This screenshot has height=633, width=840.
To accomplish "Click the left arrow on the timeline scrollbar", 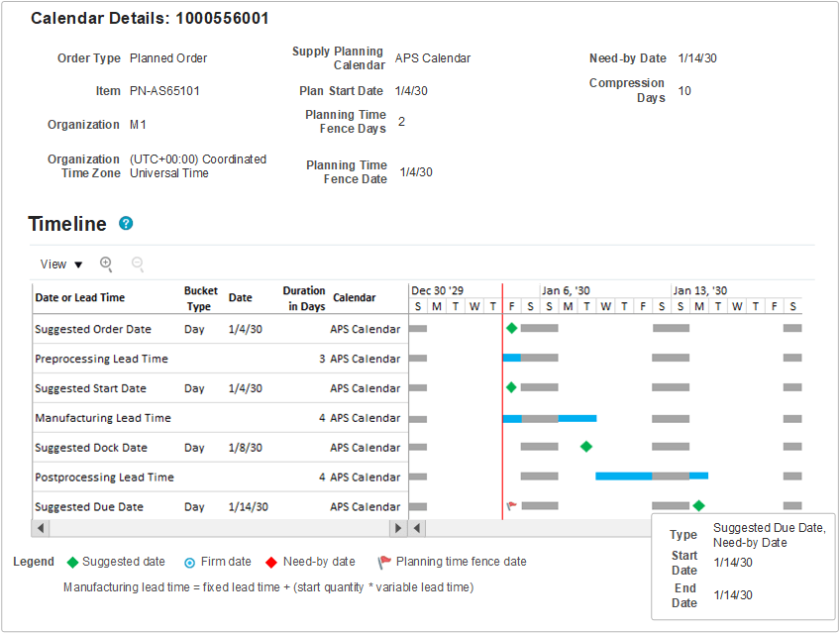I will [417, 528].
